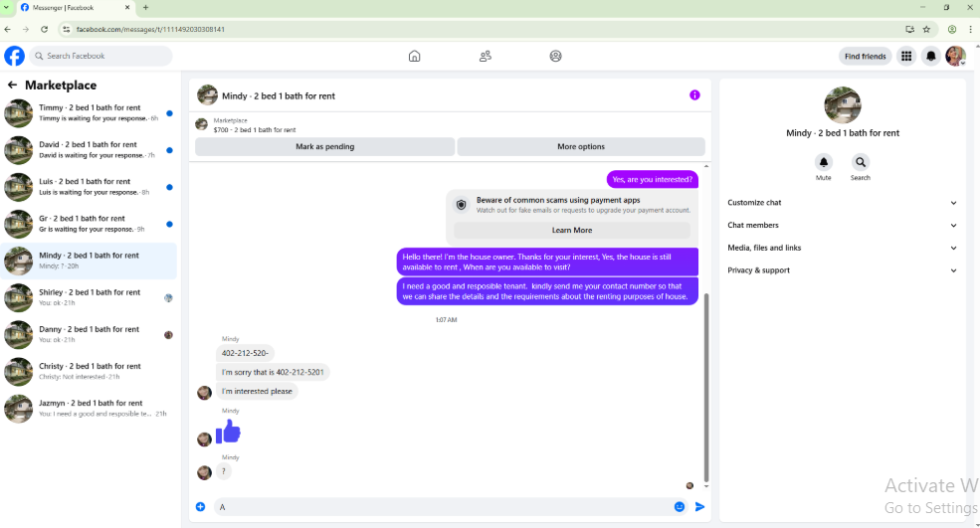Expand Chat members section
The height and width of the screenshot is (528, 980).
tap(842, 225)
